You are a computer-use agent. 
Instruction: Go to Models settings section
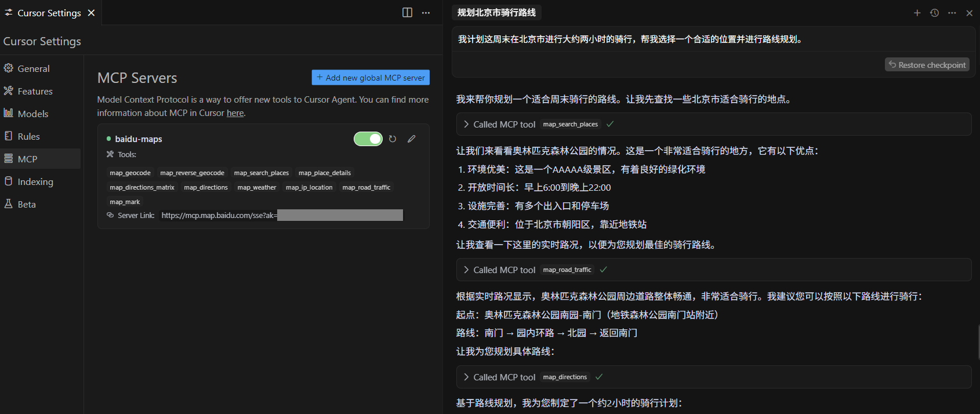coord(33,114)
